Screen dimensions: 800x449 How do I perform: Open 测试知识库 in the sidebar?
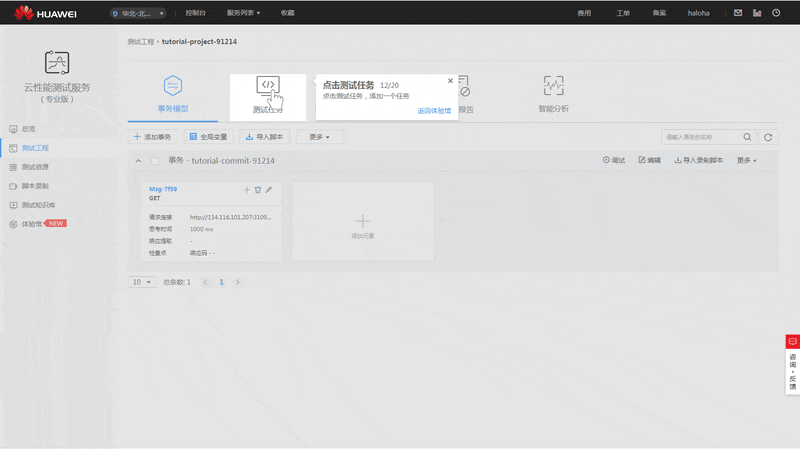point(33,205)
